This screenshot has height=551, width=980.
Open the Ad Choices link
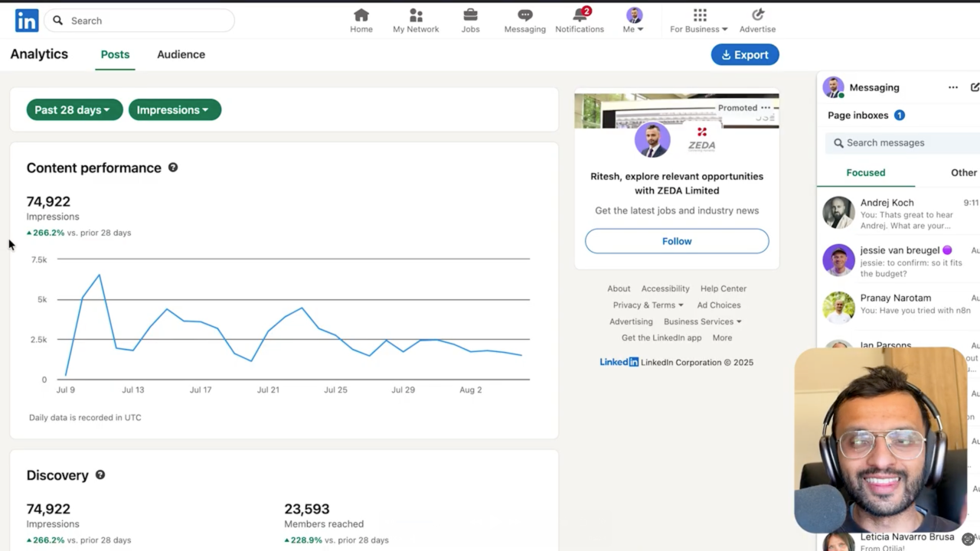719,305
